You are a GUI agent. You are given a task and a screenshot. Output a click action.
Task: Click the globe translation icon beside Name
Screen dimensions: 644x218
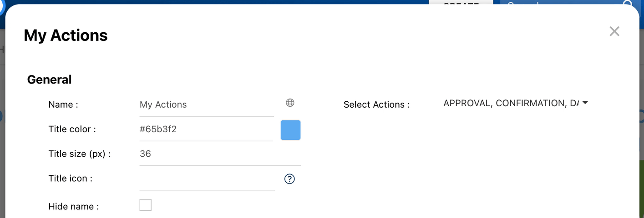[x=290, y=103]
